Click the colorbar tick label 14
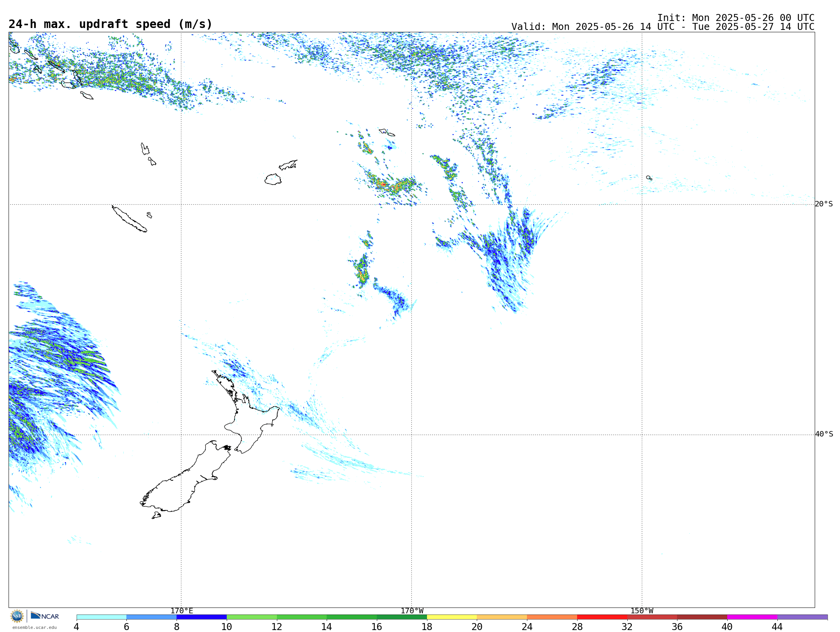 click(327, 627)
